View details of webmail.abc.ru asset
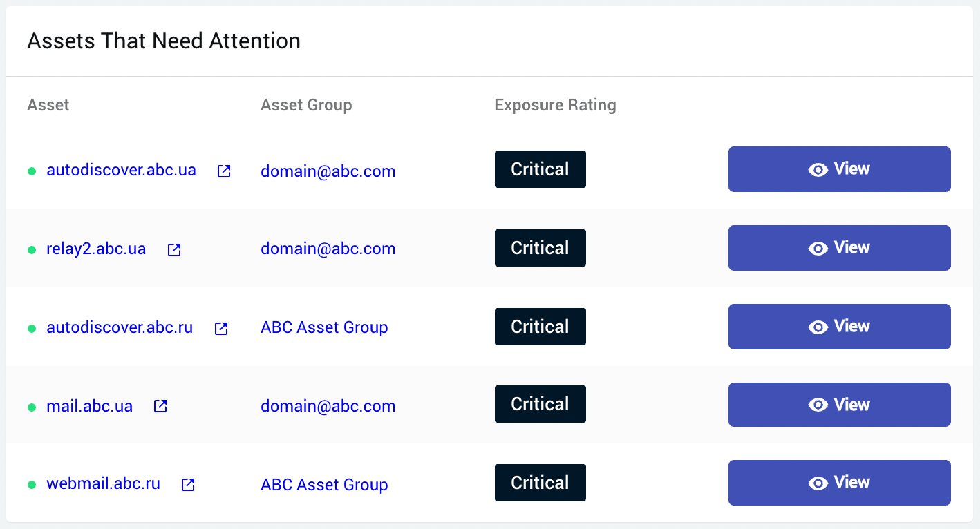This screenshot has height=529, width=980. pyautogui.click(x=839, y=483)
